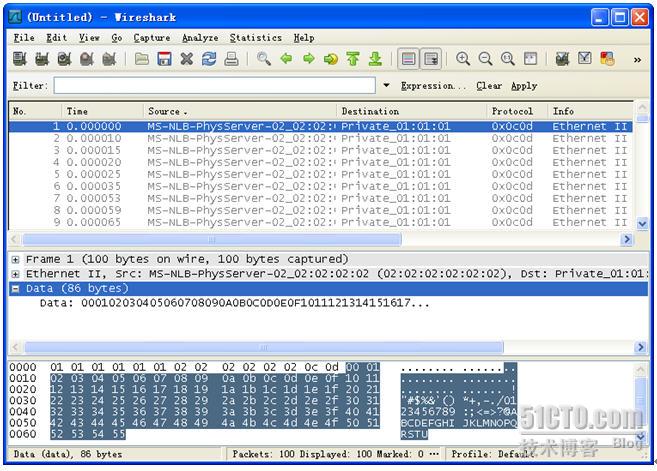Save this capture file icon
Viewport: 657px width, 471px height.
point(164,59)
